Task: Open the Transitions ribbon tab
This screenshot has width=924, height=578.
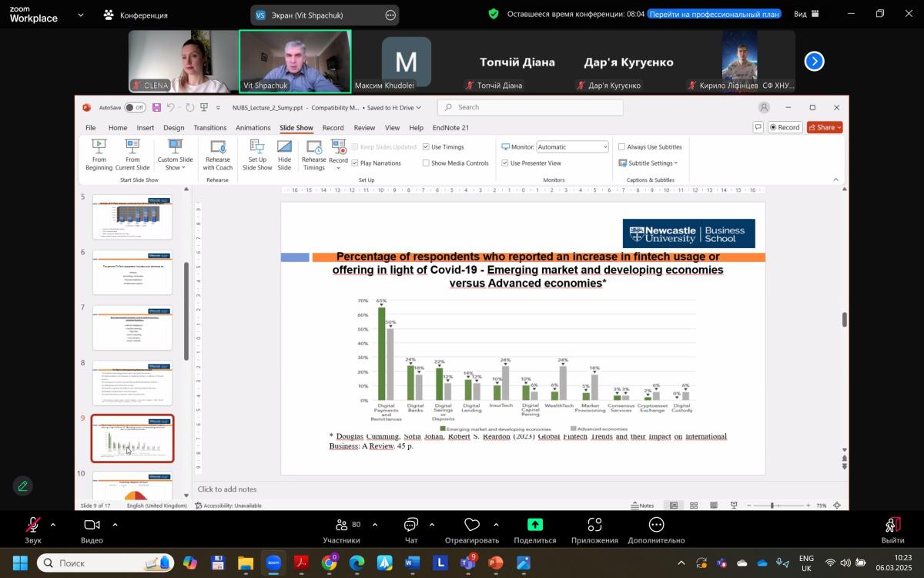Action: 210,128
